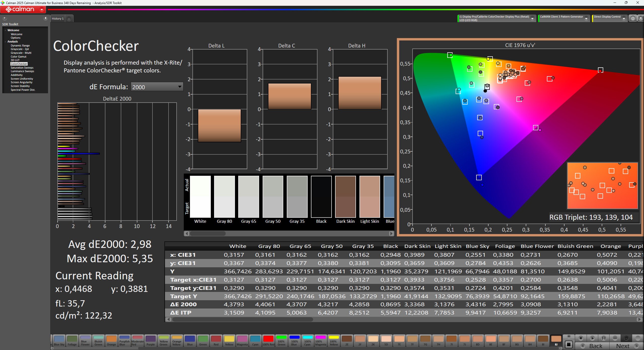Add a new history tab with plus
Image resolution: width=644 pixels, height=350 pixels.
click(69, 19)
